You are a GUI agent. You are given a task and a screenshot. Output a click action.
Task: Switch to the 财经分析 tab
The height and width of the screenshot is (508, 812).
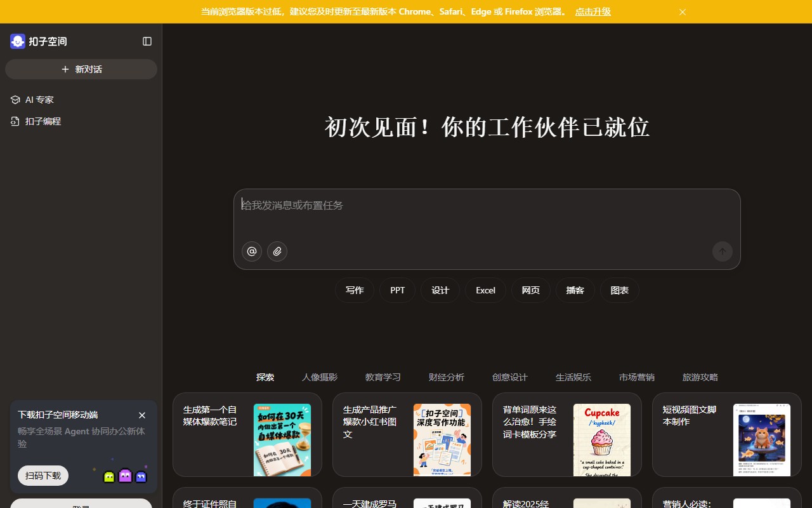pyautogui.click(x=447, y=377)
